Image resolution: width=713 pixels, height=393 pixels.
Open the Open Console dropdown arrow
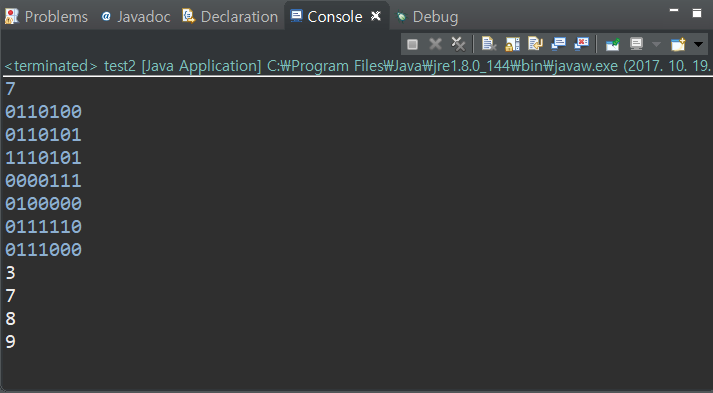click(x=698, y=44)
